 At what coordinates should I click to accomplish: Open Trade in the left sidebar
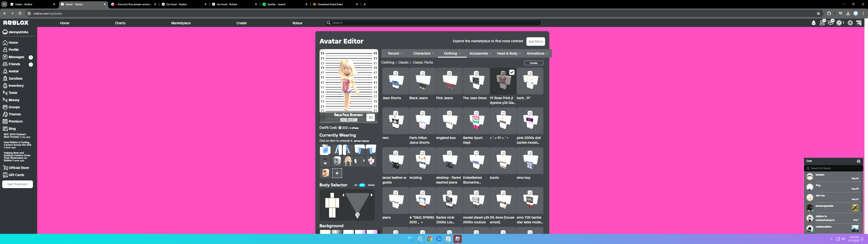[13, 93]
